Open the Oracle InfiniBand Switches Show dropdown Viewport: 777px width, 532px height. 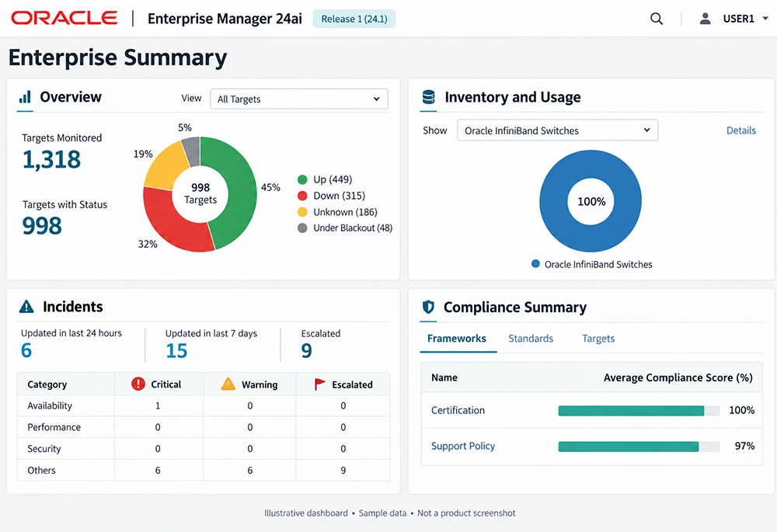pyautogui.click(x=557, y=130)
